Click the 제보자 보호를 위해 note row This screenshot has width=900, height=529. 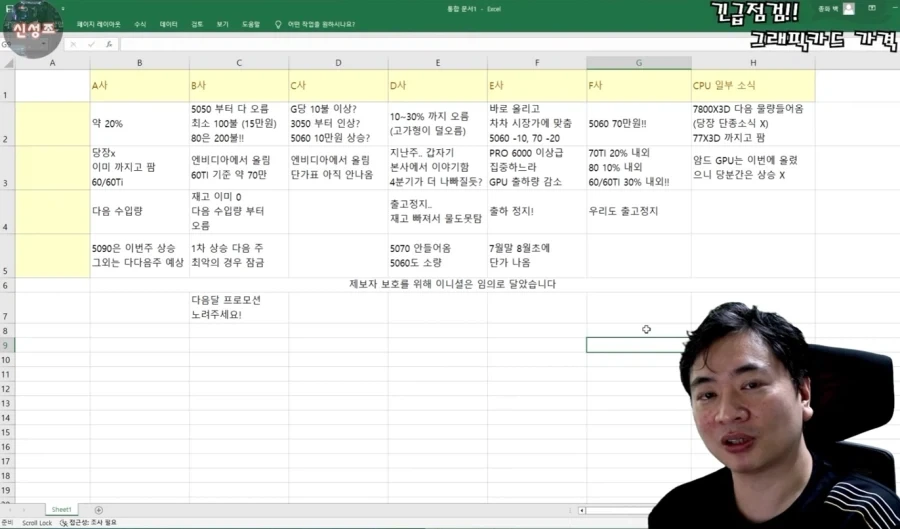point(452,285)
